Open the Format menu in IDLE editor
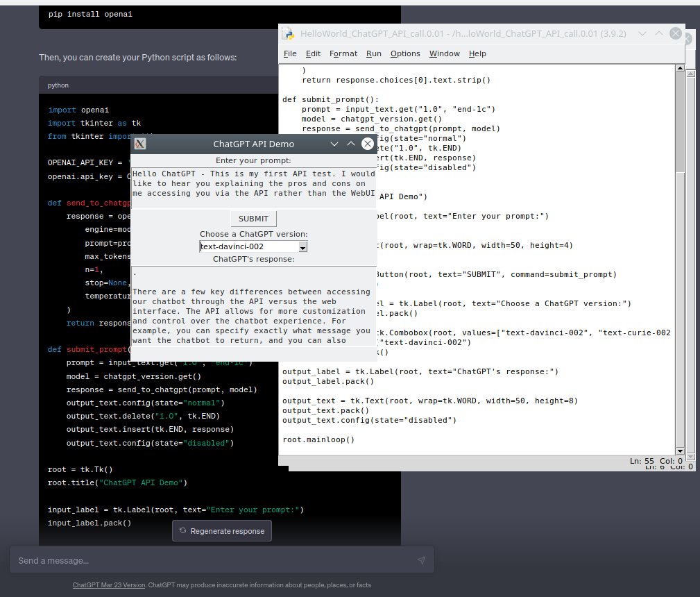The width and height of the screenshot is (700, 597). coord(343,53)
